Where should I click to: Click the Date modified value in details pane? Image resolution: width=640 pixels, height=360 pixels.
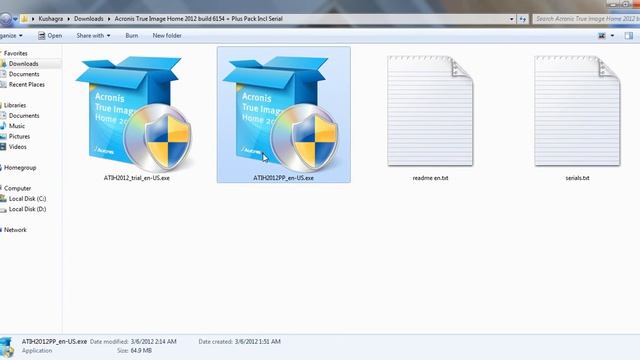point(153,342)
